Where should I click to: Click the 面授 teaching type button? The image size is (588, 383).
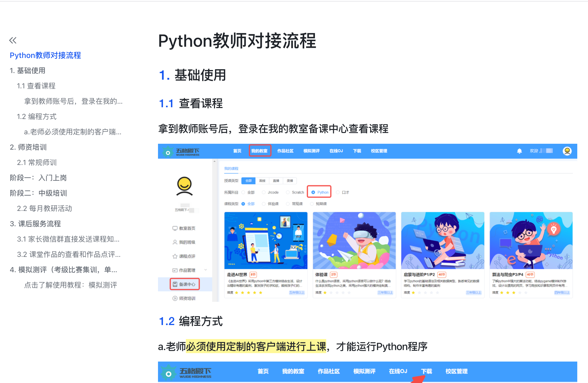[x=262, y=181]
